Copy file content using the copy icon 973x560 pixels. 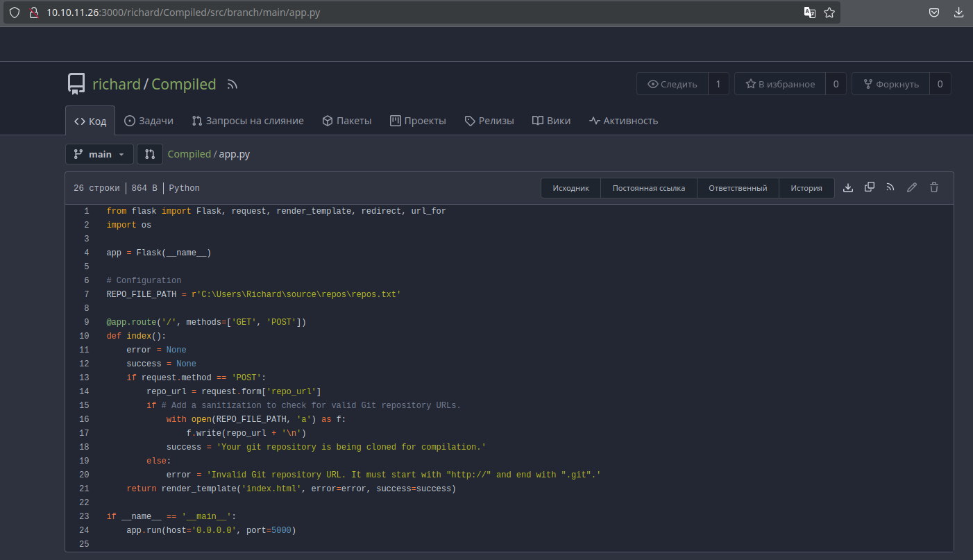coord(870,187)
